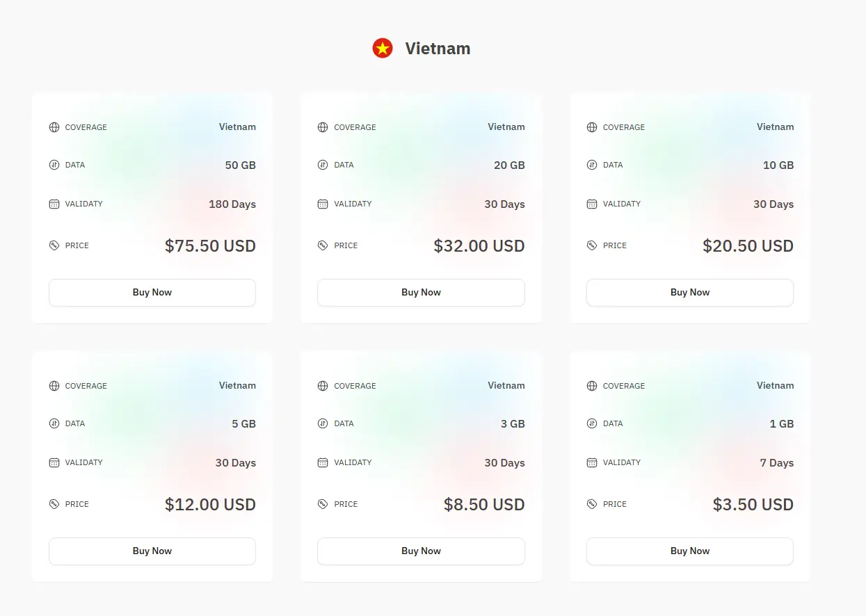The height and width of the screenshot is (616, 866).
Task: Click data icon on 20 GB plan
Action: (x=323, y=165)
